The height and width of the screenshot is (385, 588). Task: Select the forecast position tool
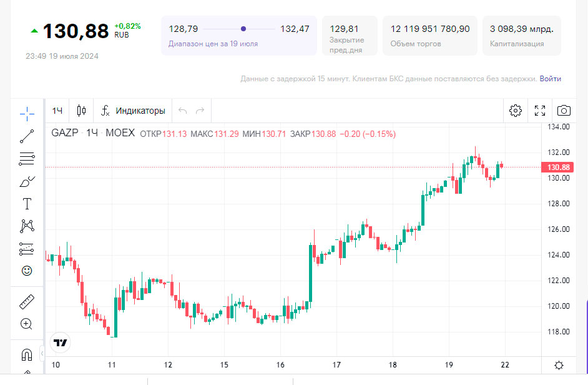click(27, 249)
